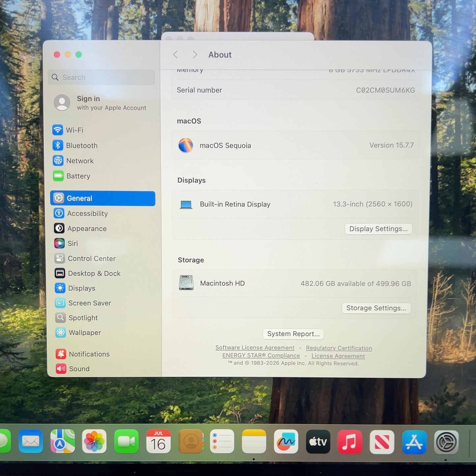Click the Display Settings... button

point(378,229)
